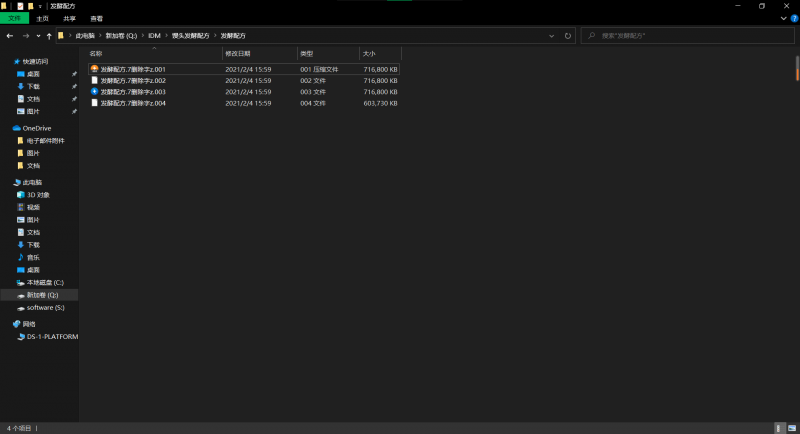
Task: Open the 共享 ribbon tab
Action: tap(69, 18)
